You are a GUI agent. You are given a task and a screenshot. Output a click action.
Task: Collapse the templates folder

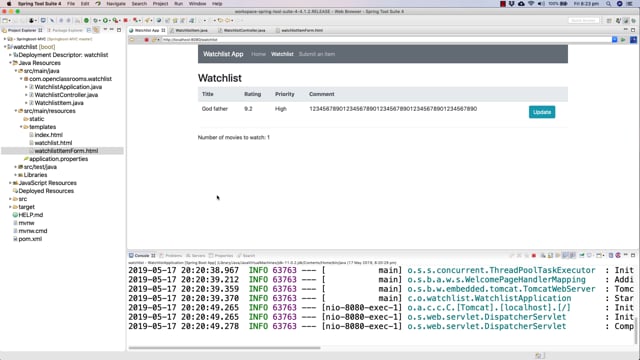click(21, 127)
